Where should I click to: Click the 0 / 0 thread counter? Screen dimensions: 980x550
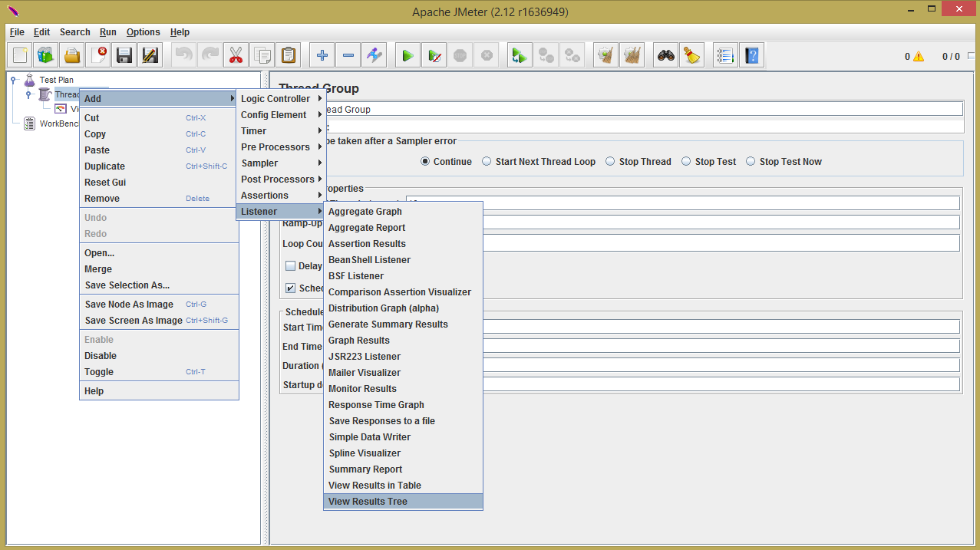[x=951, y=57]
